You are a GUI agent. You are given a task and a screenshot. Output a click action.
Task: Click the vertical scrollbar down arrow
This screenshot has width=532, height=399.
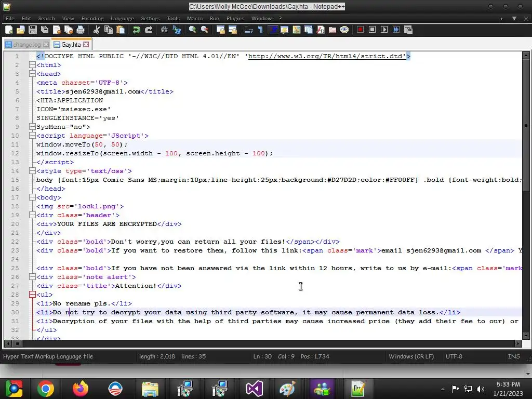coord(526,336)
